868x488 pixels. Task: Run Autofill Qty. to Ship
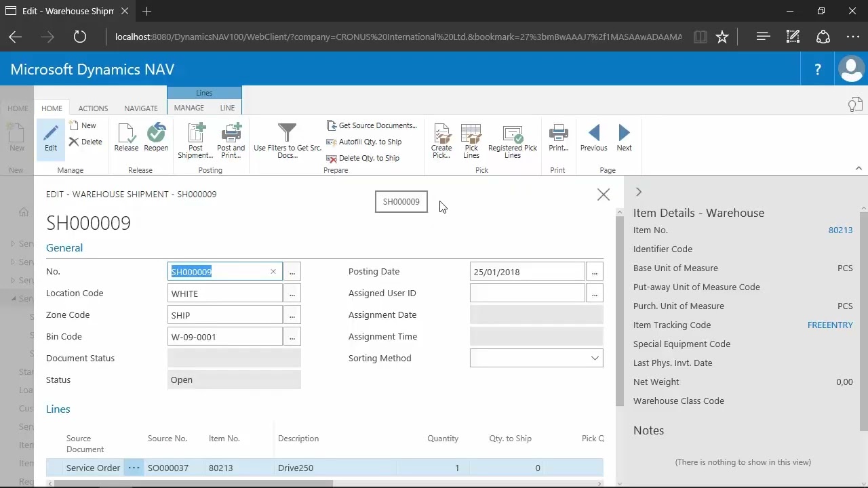[364, 142]
